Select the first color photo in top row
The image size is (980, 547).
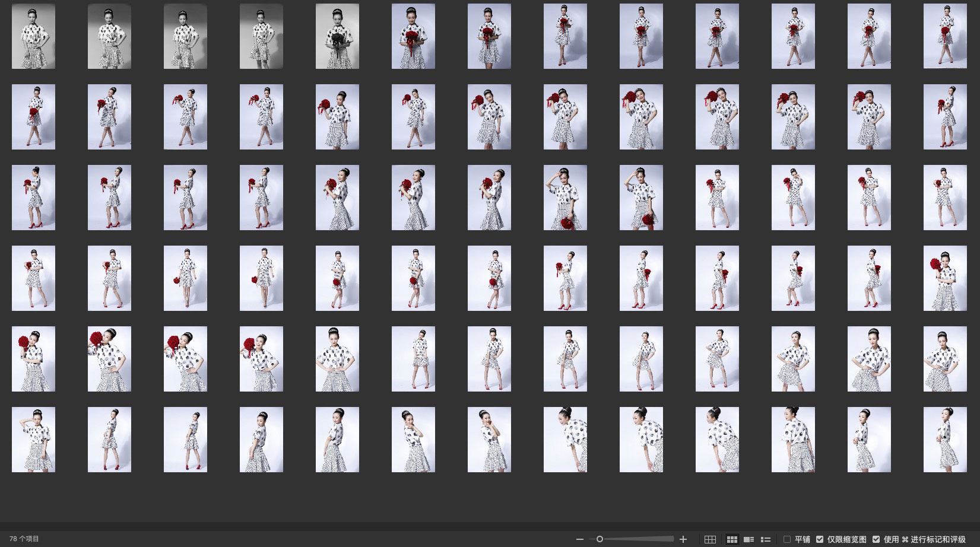[x=413, y=36]
